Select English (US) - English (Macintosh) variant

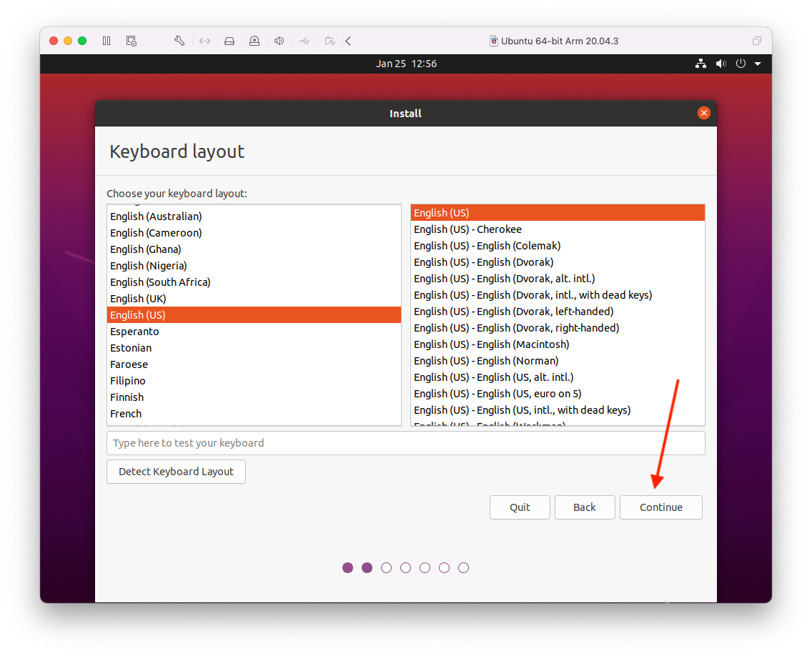(x=492, y=344)
